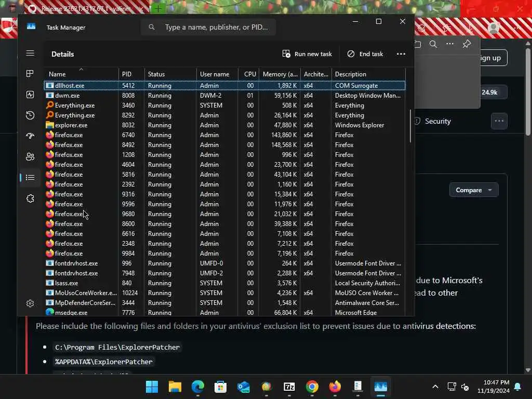Open 7-Zip from the taskbar

point(289,387)
